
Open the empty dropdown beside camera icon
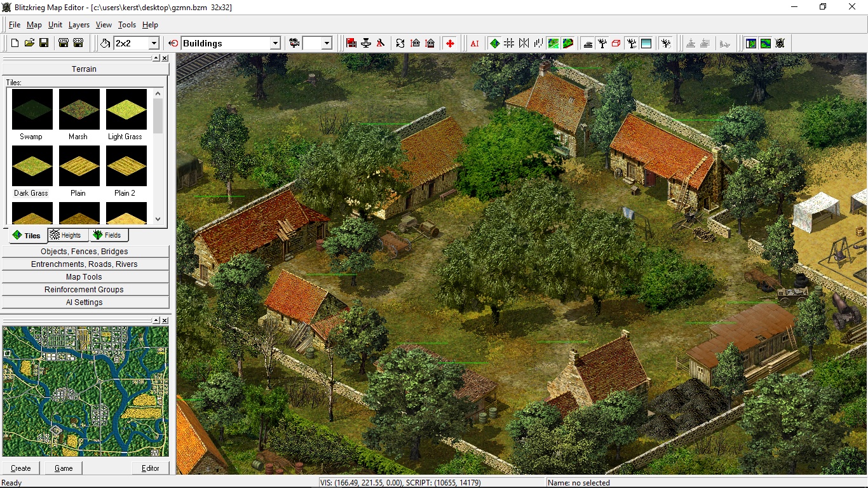click(327, 43)
